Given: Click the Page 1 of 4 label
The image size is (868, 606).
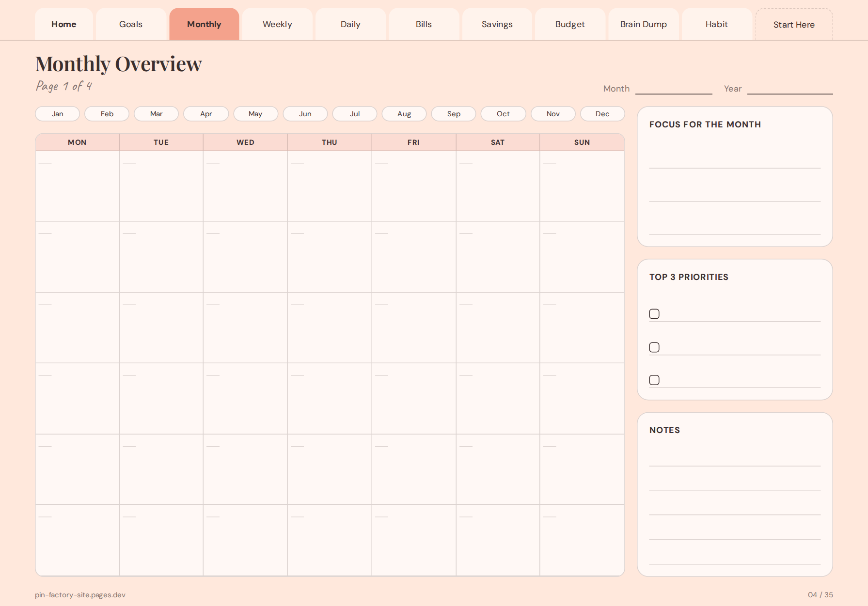Looking at the screenshot, I should [64, 86].
